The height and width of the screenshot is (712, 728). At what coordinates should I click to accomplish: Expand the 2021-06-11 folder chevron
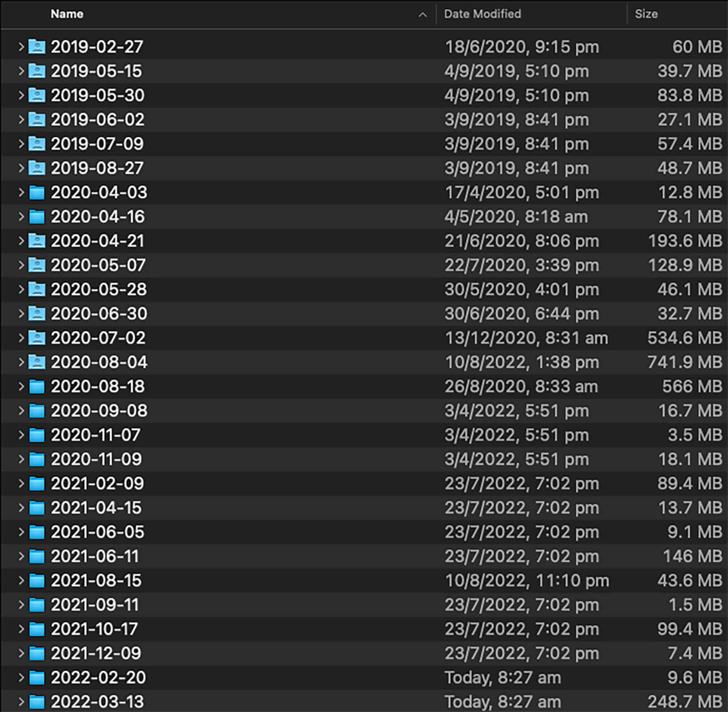(21, 556)
